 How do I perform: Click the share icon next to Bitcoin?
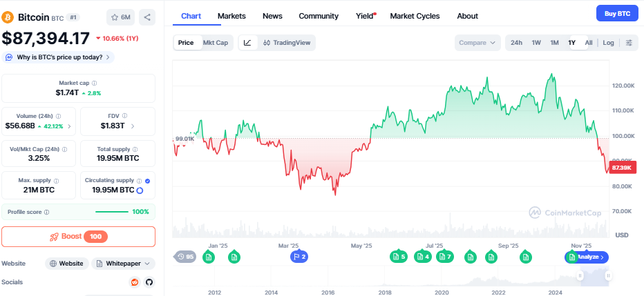tap(147, 16)
